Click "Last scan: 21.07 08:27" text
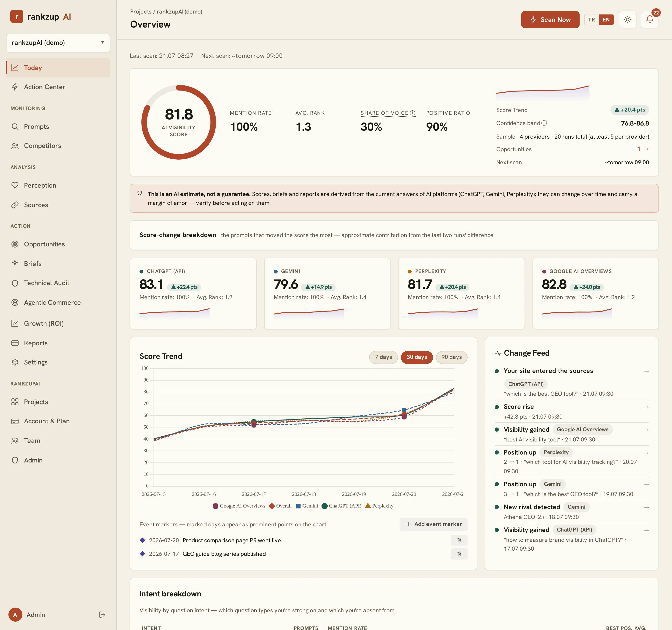Screen dimensions: 672x630 [161, 56]
